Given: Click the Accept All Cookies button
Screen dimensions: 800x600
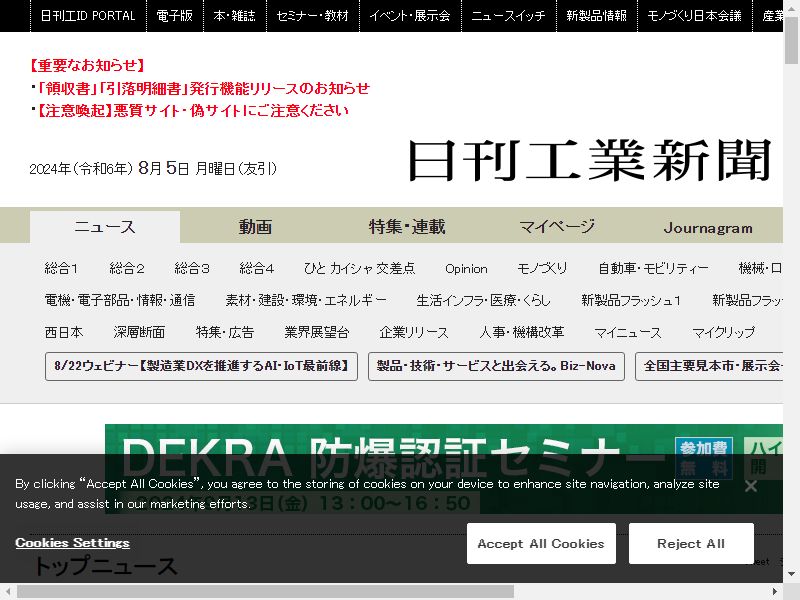Looking at the screenshot, I should click(541, 543).
